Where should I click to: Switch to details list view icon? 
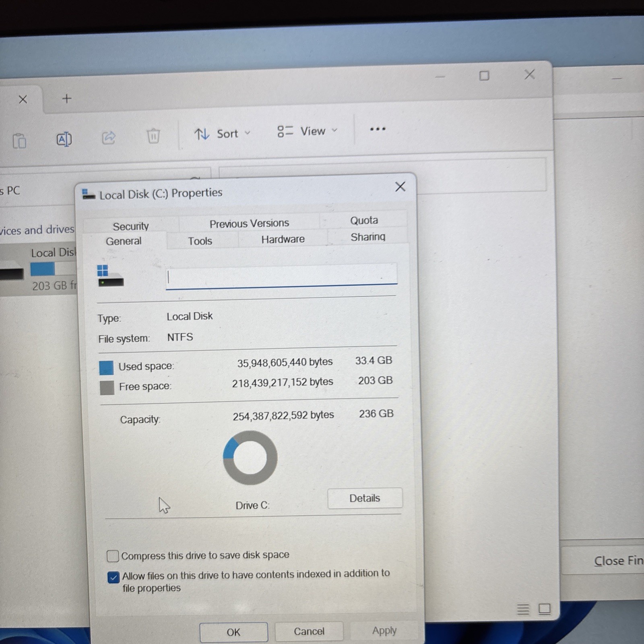523,609
